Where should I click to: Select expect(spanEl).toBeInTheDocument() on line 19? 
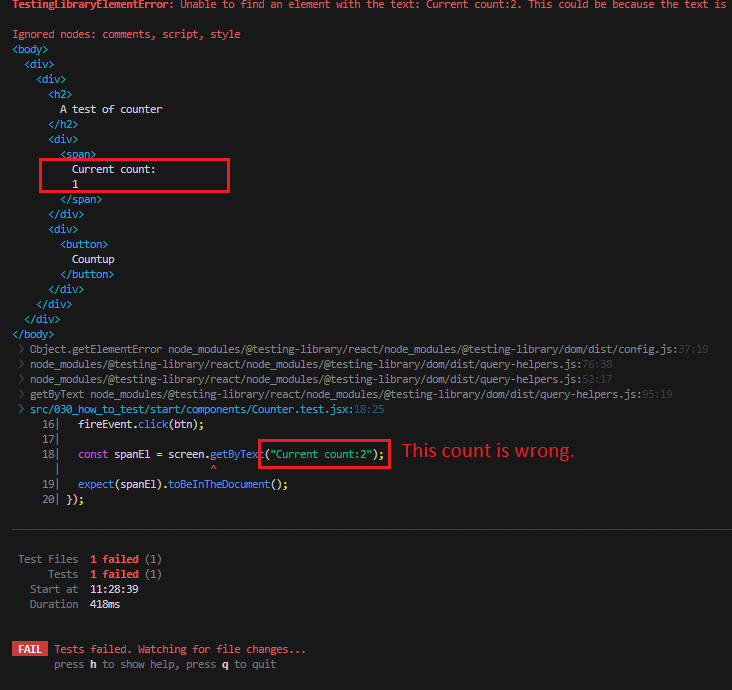[183, 485]
